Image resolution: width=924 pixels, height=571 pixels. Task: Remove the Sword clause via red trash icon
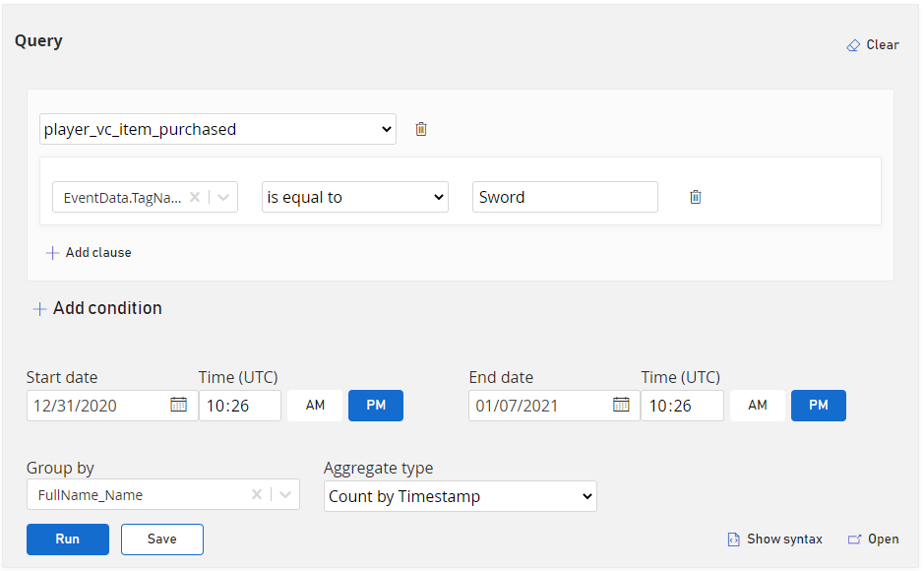tap(696, 197)
